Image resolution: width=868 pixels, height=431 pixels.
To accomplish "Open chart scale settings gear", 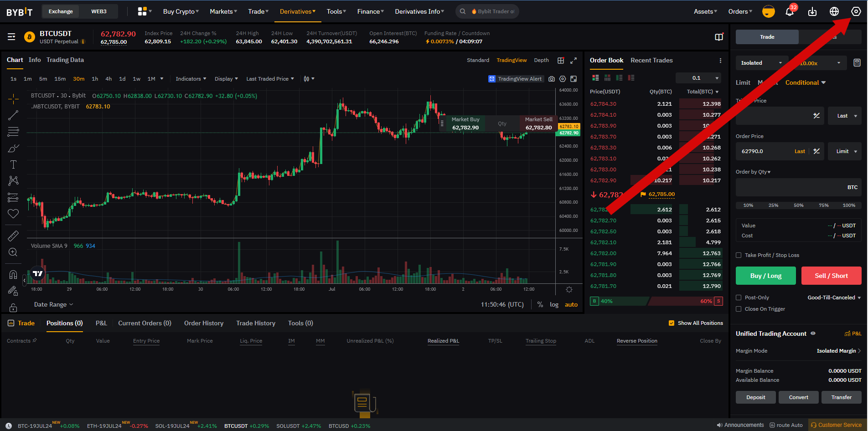I will point(569,289).
